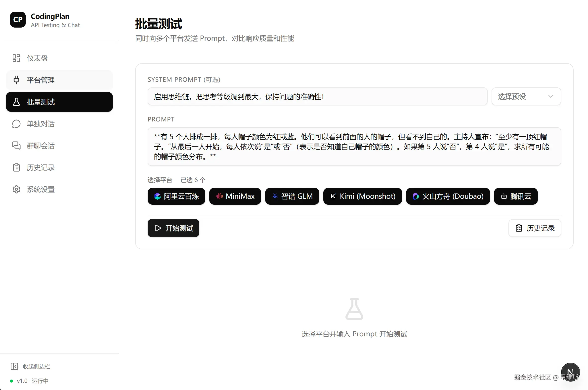The image size is (588, 390).
Task: Toggle the MiniMax platform chip
Action: pos(235,196)
